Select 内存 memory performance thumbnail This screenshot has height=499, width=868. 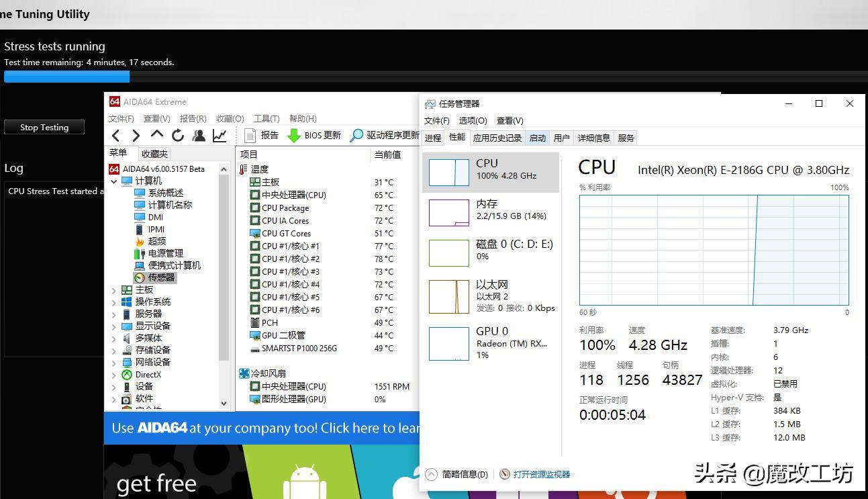pos(491,213)
